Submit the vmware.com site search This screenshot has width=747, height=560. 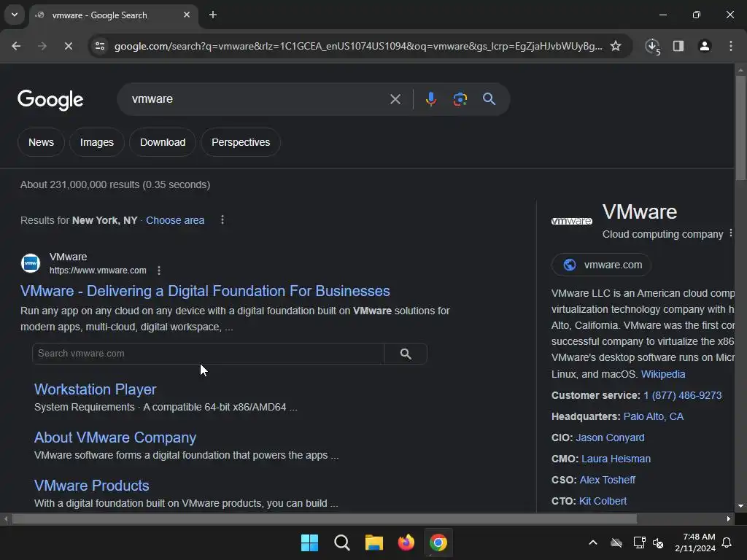[406, 354]
